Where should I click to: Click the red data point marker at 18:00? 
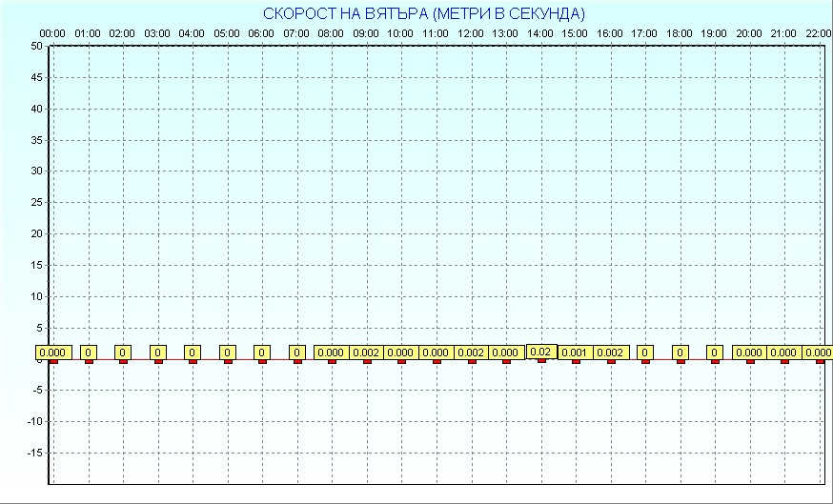click(681, 361)
